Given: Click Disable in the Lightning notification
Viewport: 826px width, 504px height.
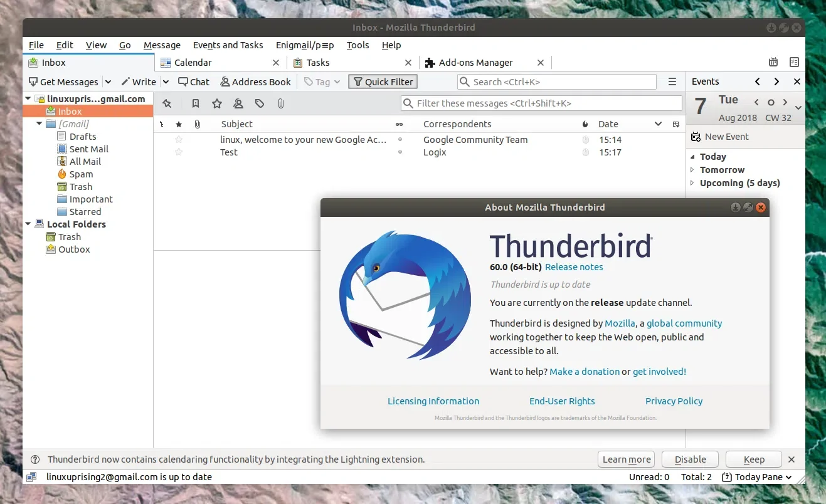Looking at the screenshot, I should (x=691, y=459).
